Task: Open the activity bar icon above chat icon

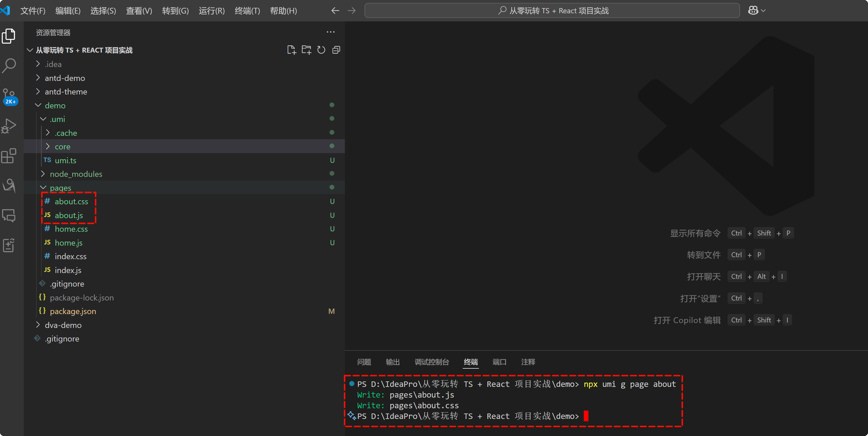Action: [9, 186]
